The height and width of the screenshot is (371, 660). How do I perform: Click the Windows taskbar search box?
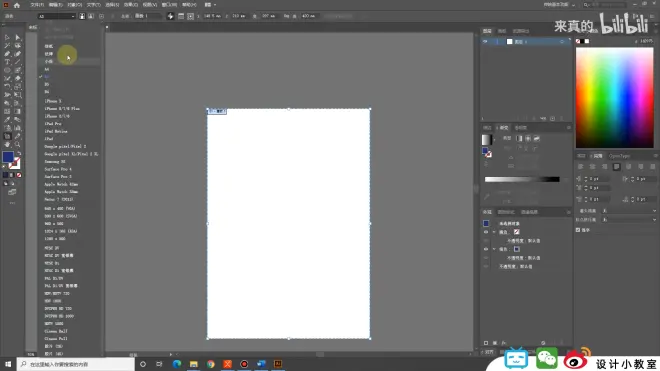[76, 364]
